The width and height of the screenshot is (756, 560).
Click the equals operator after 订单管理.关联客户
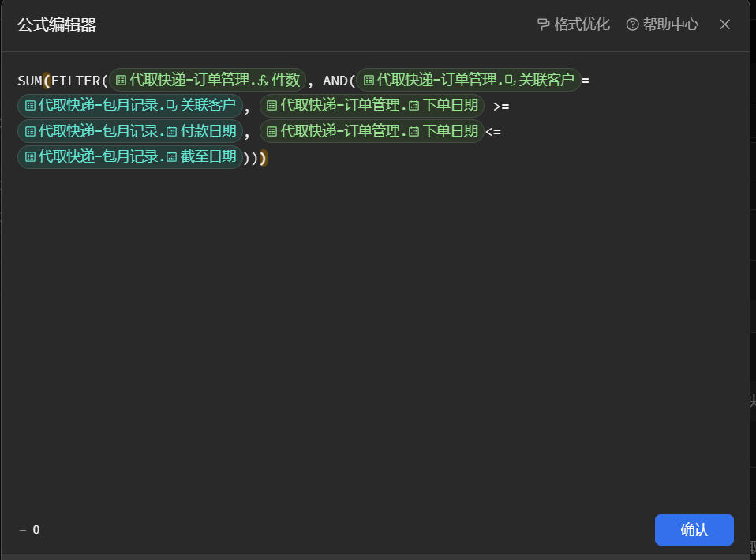(x=586, y=81)
